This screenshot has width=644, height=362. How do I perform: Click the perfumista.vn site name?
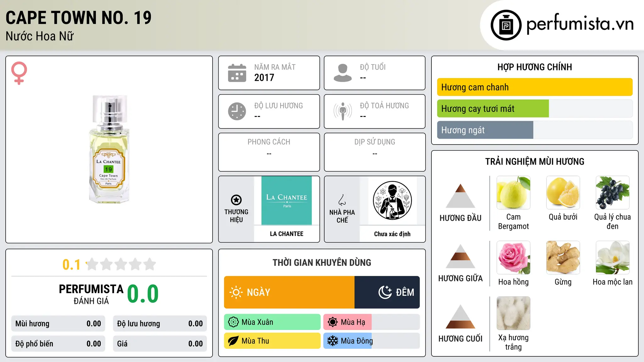(580, 24)
